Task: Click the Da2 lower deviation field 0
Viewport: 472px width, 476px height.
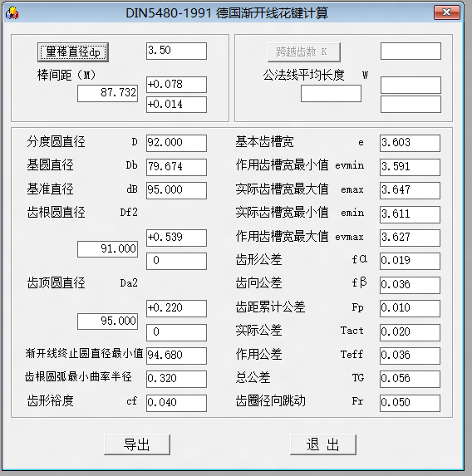Action: click(176, 332)
